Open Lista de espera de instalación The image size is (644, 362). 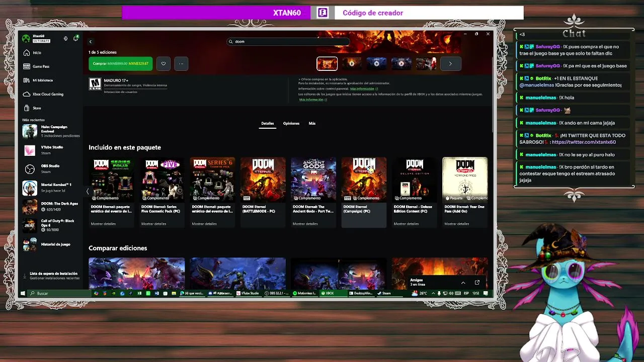pos(51,276)
